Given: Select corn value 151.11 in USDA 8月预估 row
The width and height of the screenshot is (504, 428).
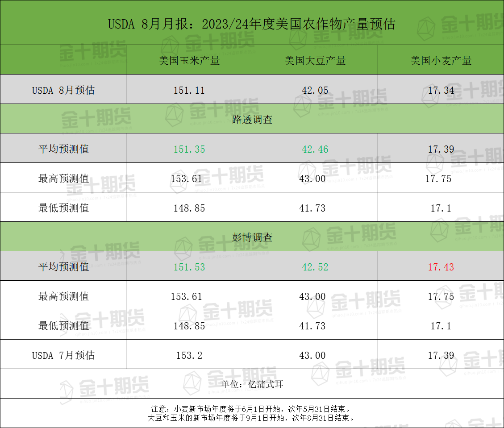Looking at the screenshot, I should 189,91.
